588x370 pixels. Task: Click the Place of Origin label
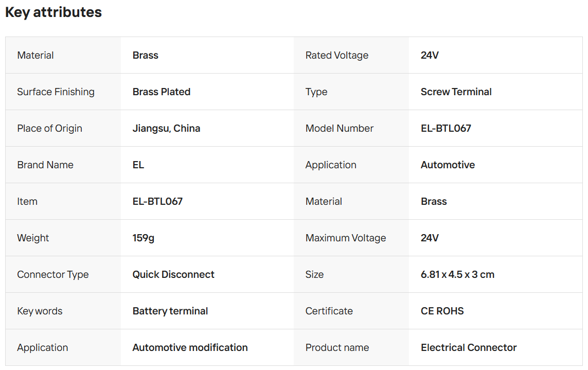click(x=49, y=128)
